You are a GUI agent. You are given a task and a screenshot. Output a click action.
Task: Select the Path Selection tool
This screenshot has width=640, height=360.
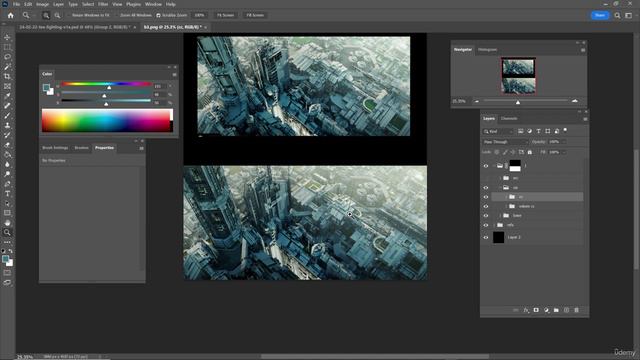click(x=7, y=204)
